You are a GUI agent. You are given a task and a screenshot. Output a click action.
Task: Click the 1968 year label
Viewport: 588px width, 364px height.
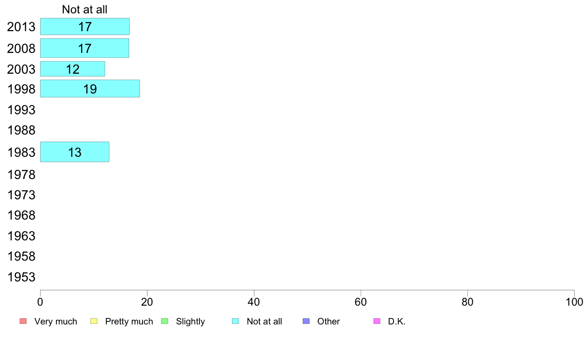[x=21, y=216]
